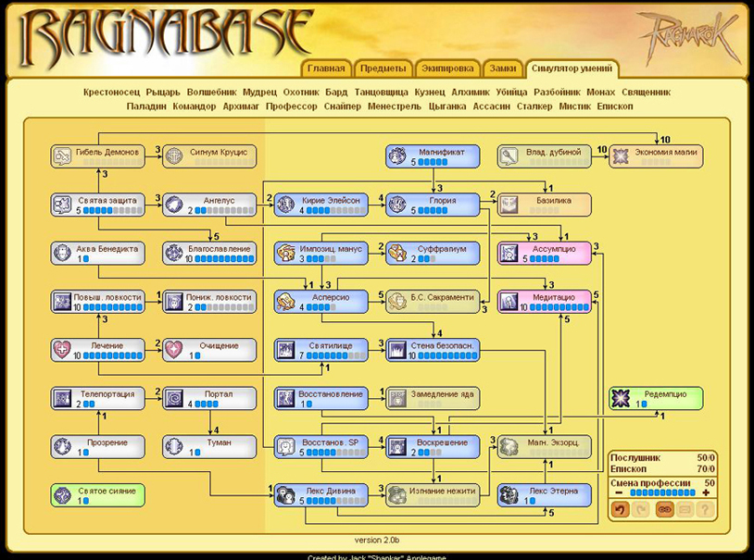Click the Воскрешение skill icon
754x560 pixels.
pyautogui.click(x=397, y=447)
